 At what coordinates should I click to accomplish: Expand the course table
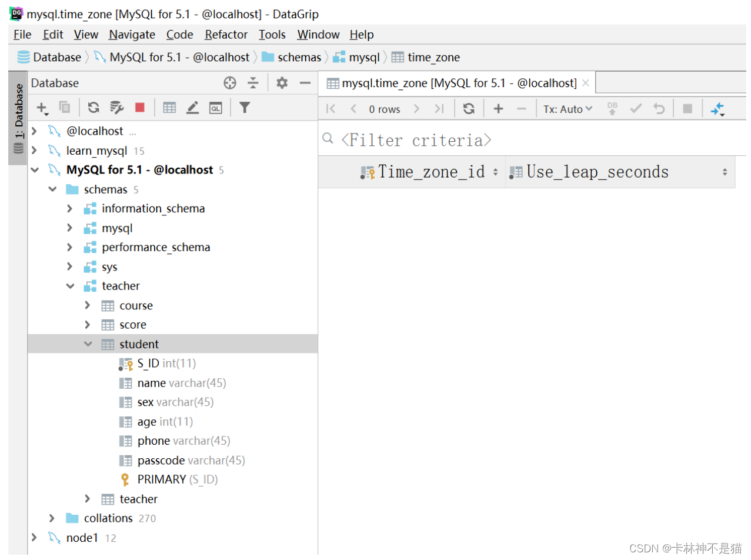(x=88, y=305)
